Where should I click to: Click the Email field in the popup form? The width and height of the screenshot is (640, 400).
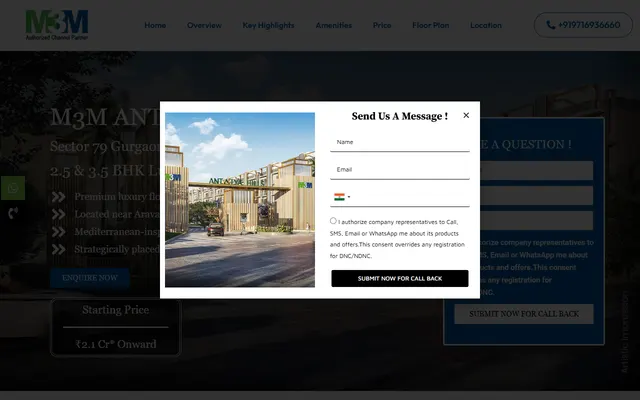[400, 170]
